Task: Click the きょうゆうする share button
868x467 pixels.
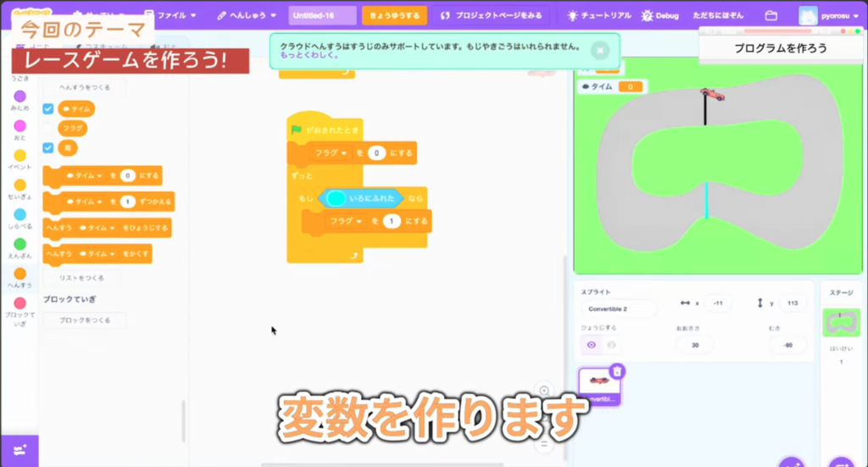Action: point(394,16)
